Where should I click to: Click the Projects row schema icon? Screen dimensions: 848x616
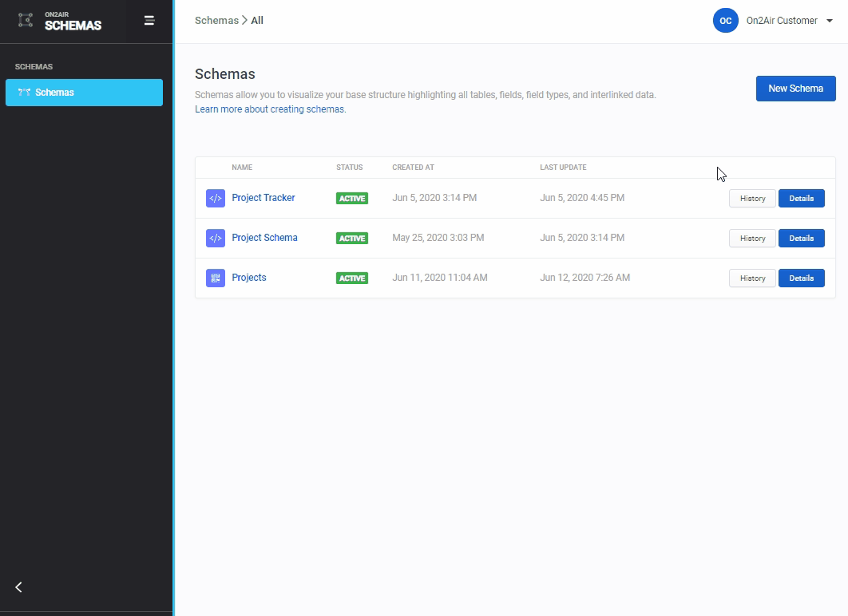[215, 278]
